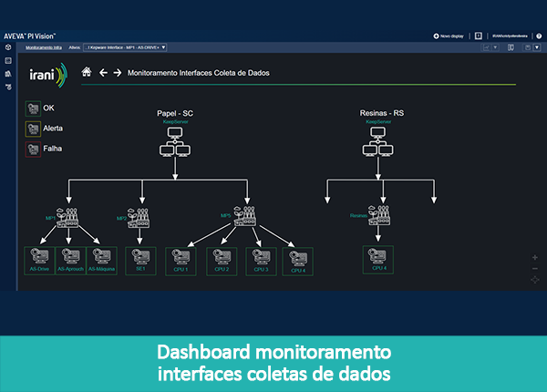
Task: Click the back arrow on dashboard
Action: (x=103, y=73)
